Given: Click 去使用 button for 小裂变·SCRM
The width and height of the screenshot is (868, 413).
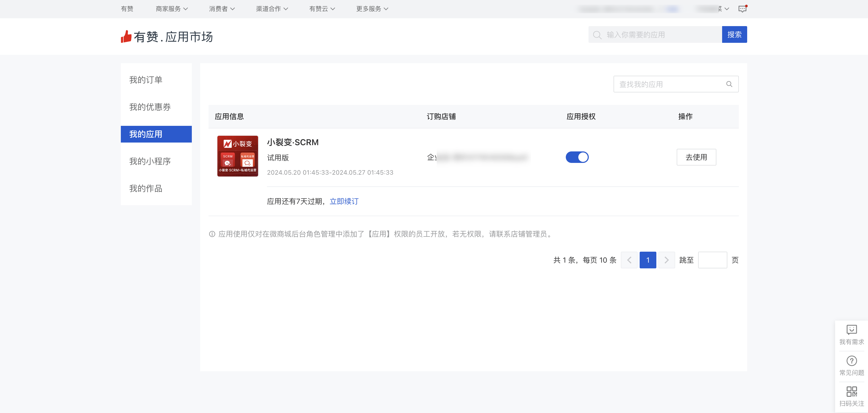Looking at the screenshot, I should pyautogui.click(x=696, y=157).
